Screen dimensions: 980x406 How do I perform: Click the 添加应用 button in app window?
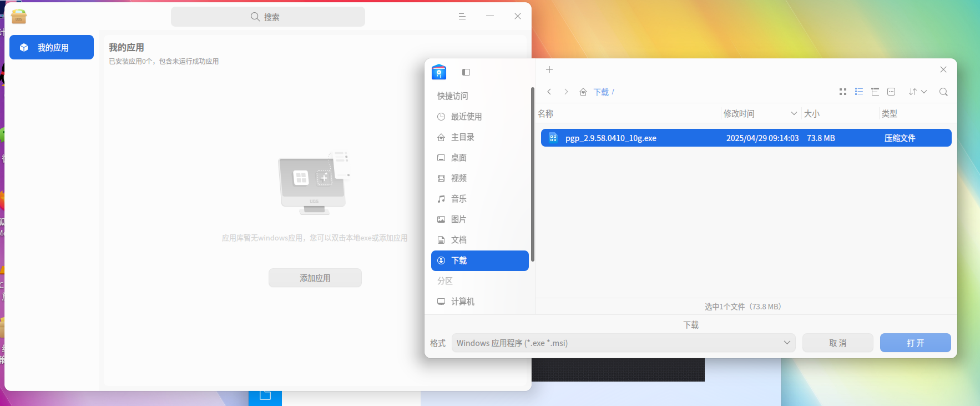[x=315, y=278]
